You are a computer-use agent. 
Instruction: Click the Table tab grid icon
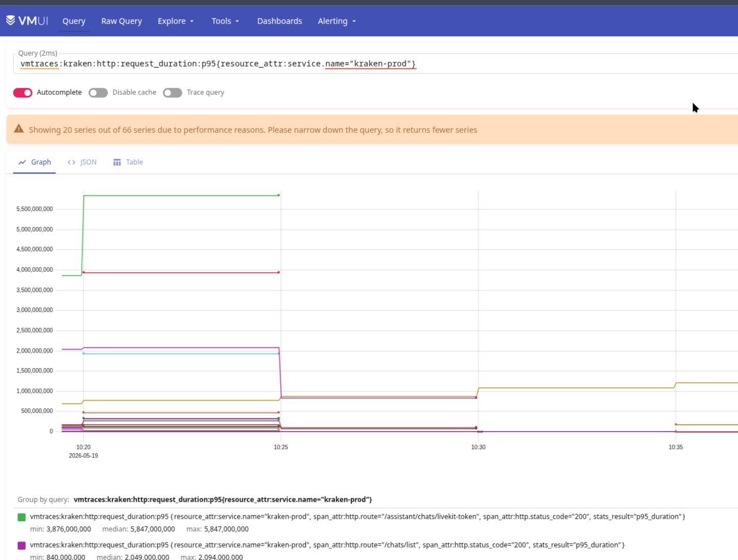point(117,162)
